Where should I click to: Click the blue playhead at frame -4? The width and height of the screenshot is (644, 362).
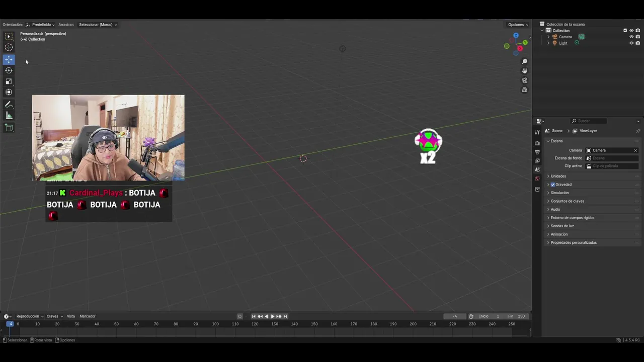coord(10,324)
